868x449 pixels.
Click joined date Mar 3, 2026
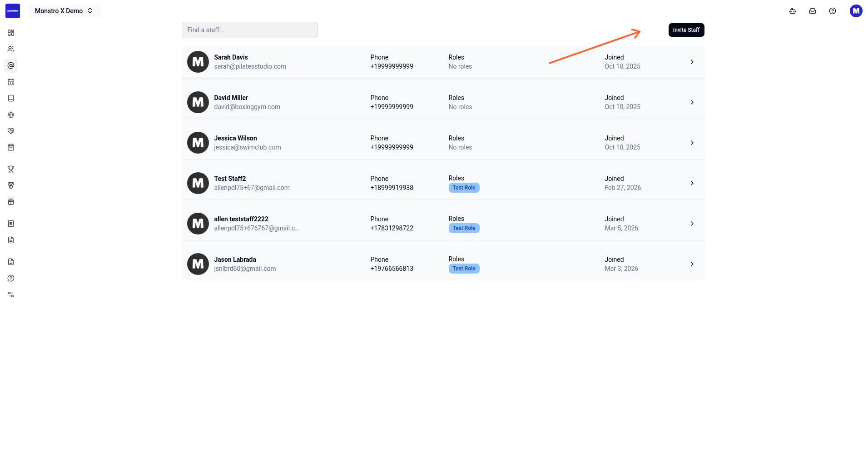point(621,269)
